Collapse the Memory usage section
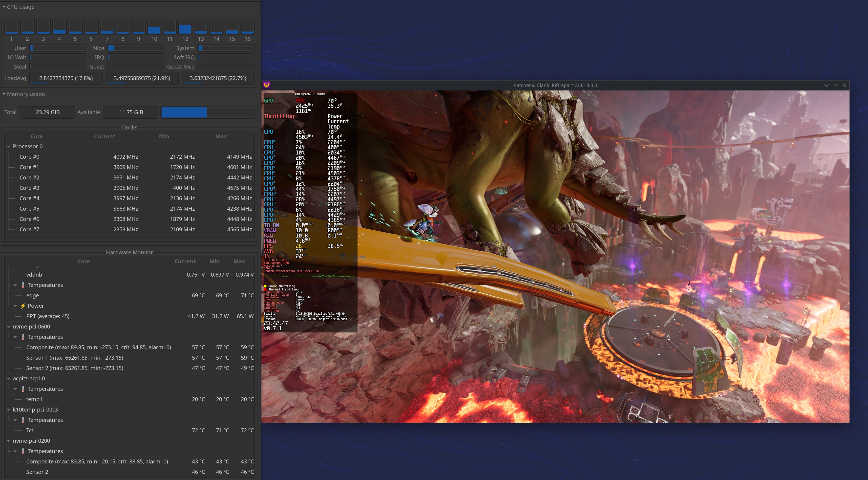Viewport: 868px width, 480px height. click(x=4, y=94)
